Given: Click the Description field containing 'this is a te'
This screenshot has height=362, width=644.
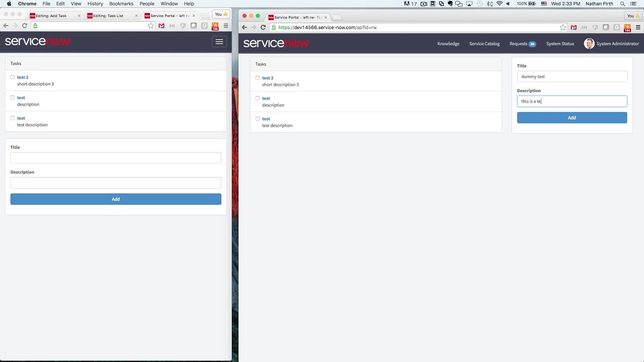Looking at the screenshot, I should tap(572, 101).
